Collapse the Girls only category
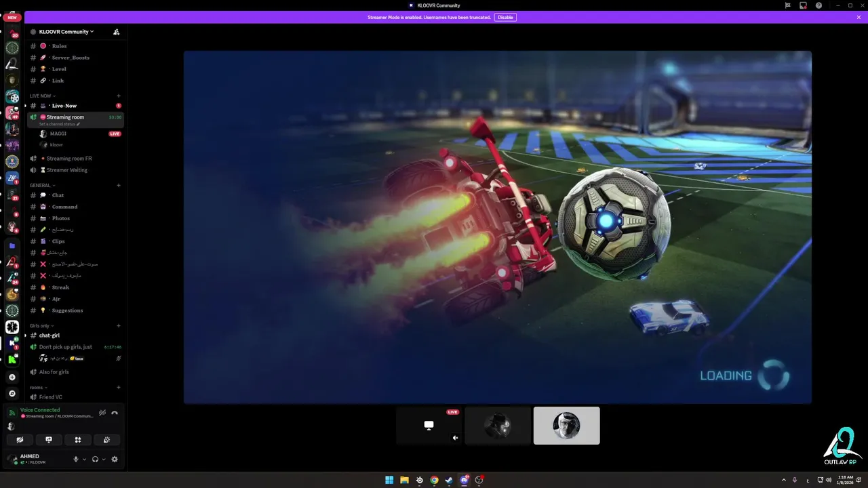 (x=42, y=325)
